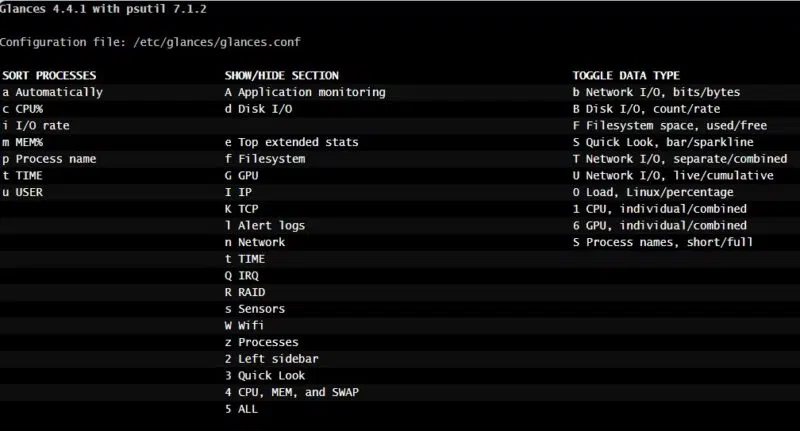The width and height of the screenshot is (800, 431).
Task: Click the 'CPU, MEM, and SWAP' entry
Action: click(x=298, y=392)
